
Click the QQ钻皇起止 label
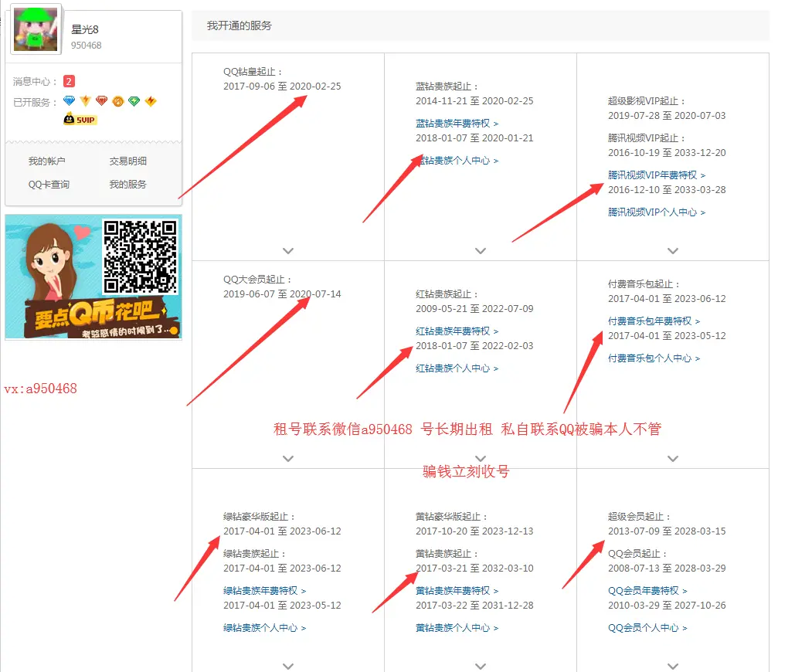[253, 72]
